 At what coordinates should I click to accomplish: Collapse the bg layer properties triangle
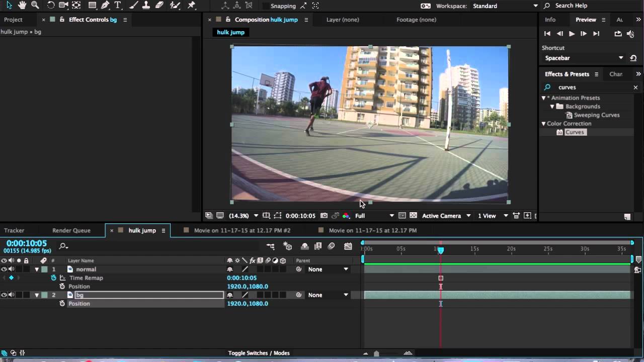[37, 295]
